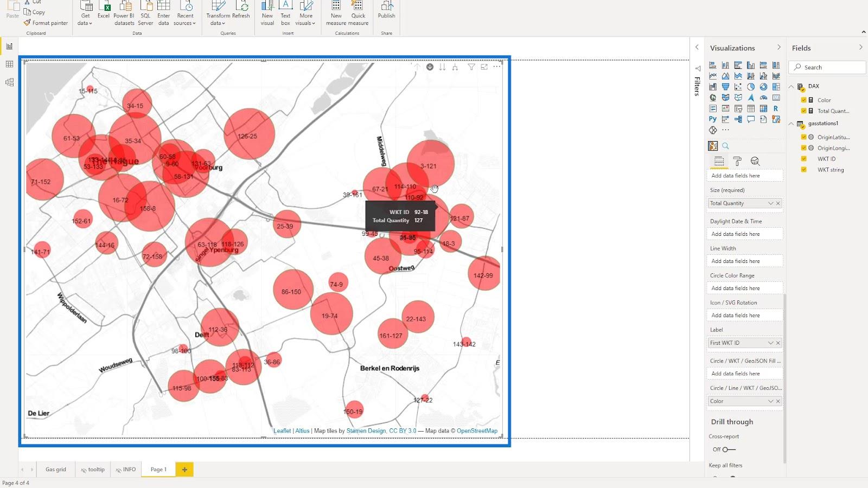Viewport: 868px width, 488px height.
Task: Select Python visual icon in Visualizations
Action: [x=713, y=119]
